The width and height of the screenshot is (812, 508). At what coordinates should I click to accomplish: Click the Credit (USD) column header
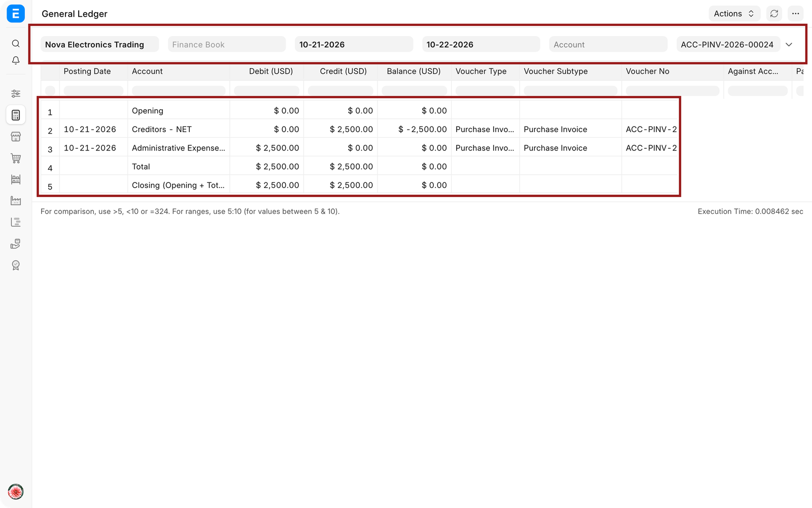[x=341, y=71]
